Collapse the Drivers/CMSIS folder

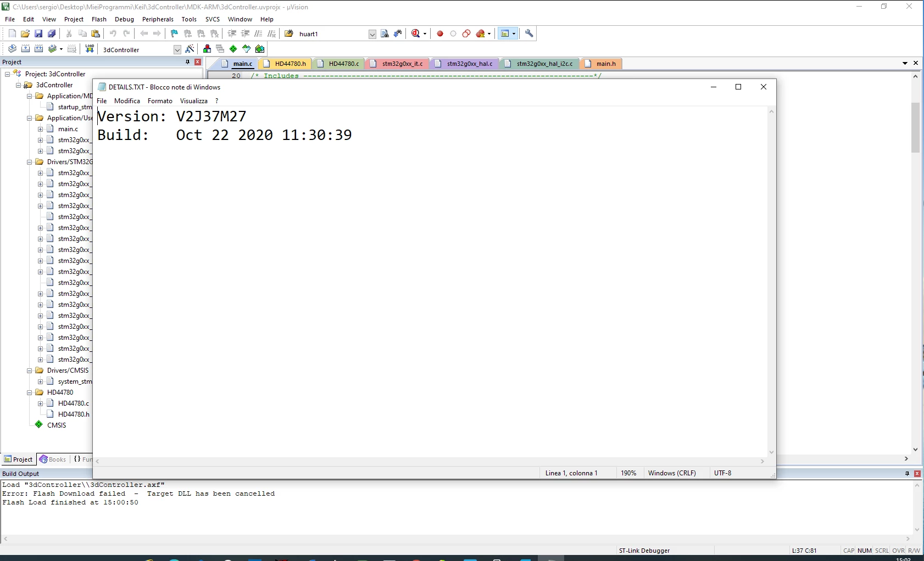click(29, 371)
